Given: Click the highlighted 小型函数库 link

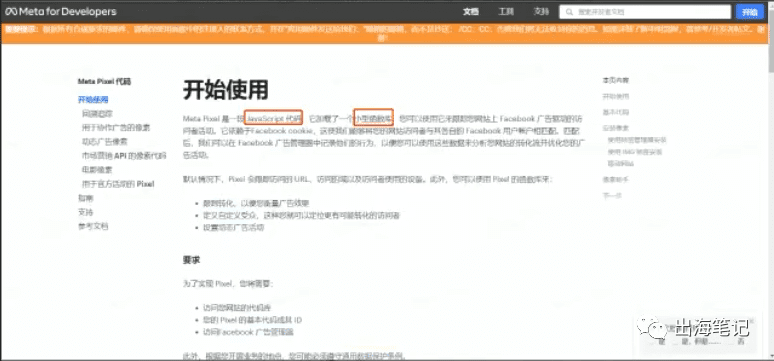Looking at the screenshot, I should (x=374, y=118).
